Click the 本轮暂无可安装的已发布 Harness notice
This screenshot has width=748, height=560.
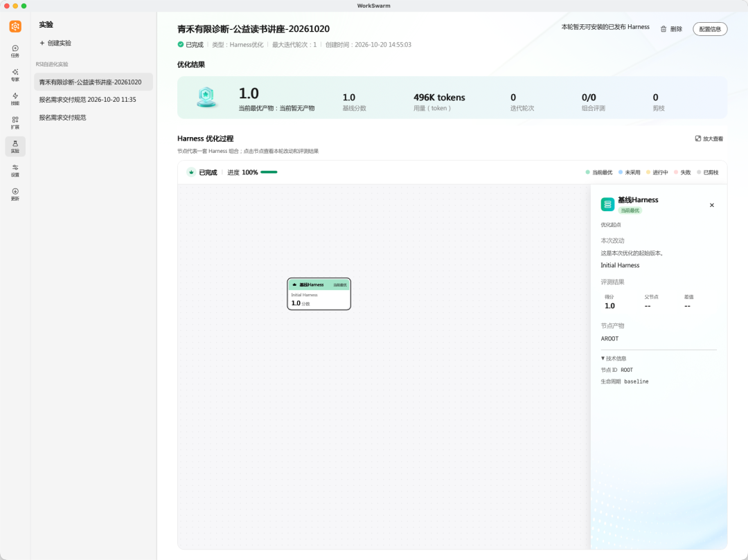coord(605,27)
